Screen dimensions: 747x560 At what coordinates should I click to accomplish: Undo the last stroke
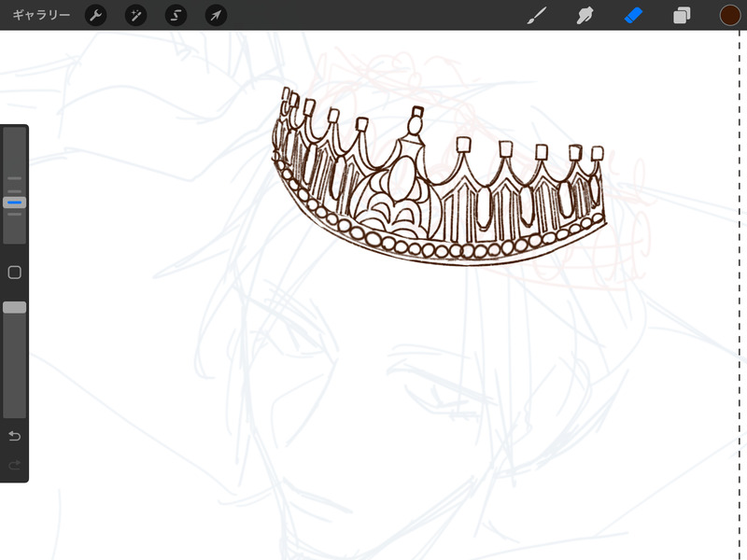coord(14,436)
